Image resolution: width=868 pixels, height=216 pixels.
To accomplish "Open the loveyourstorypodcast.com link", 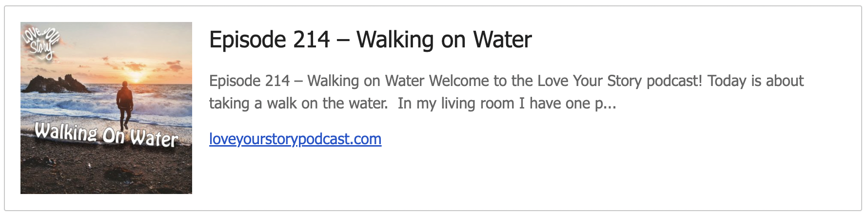I will pyautogui.click(x=295, y=139).
